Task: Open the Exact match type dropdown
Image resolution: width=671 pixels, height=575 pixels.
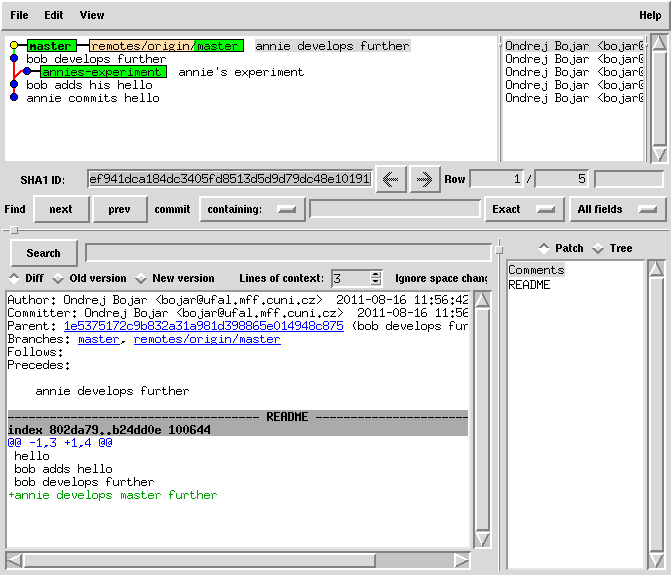Action: (x=521, y=209)
